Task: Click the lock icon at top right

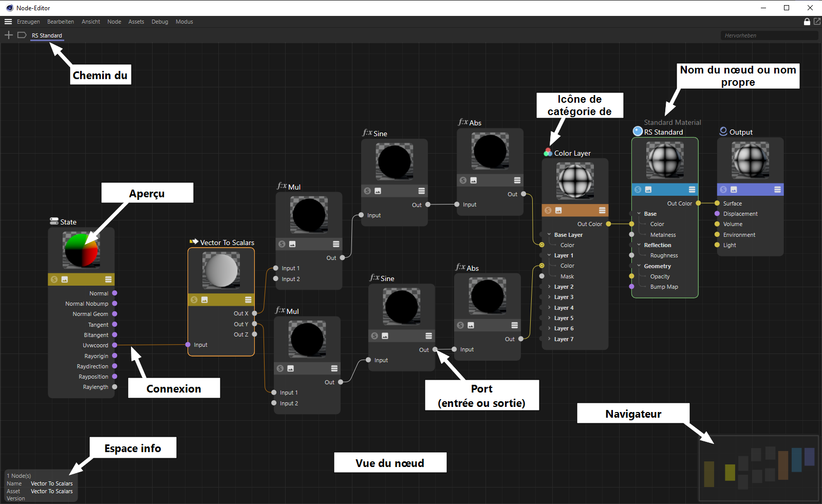Action: click(807, 22)
